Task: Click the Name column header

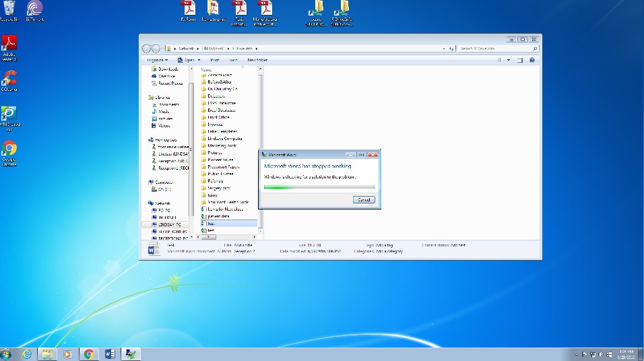Action: (x=207, y=69)
